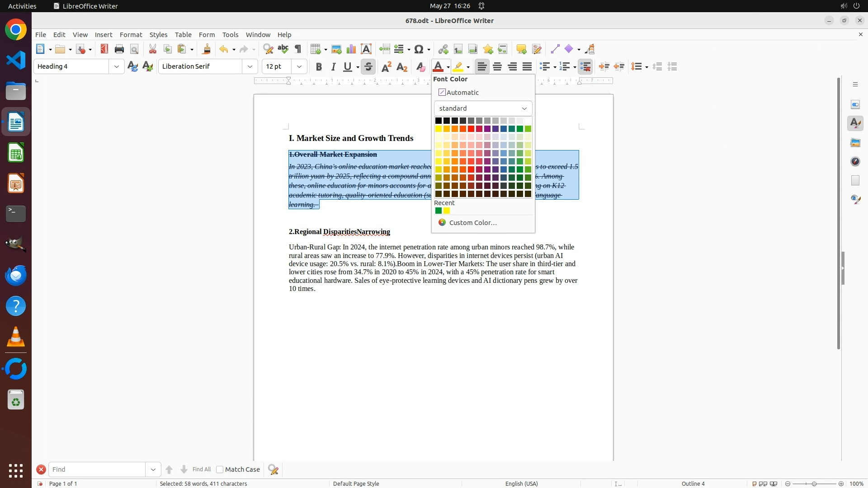Click the Insert Image icon
The width and height of the screenshot is (868, 488).
[x=336, y=49]
